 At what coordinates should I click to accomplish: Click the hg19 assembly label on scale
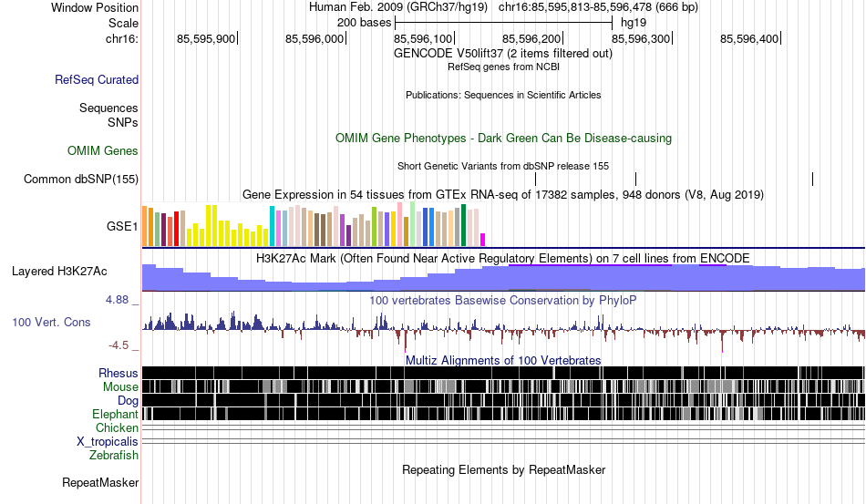(x=634, y=23)
